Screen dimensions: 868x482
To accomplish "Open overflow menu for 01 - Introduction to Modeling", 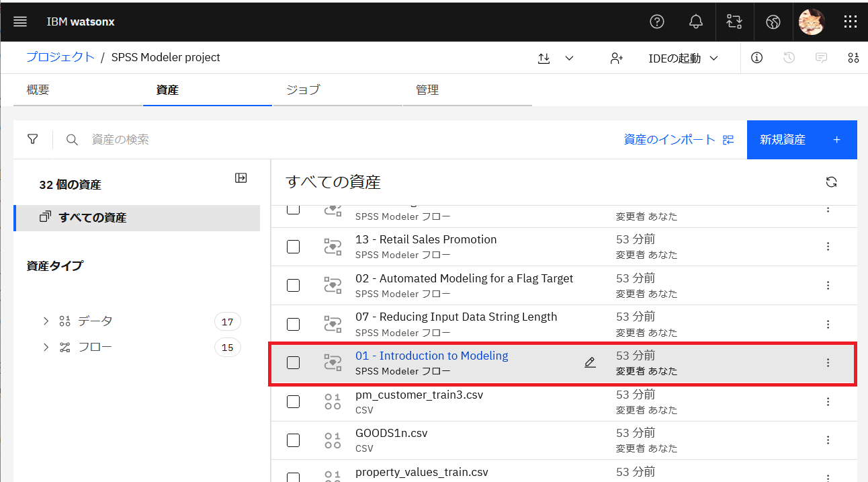I will click(x=828, y=363).
